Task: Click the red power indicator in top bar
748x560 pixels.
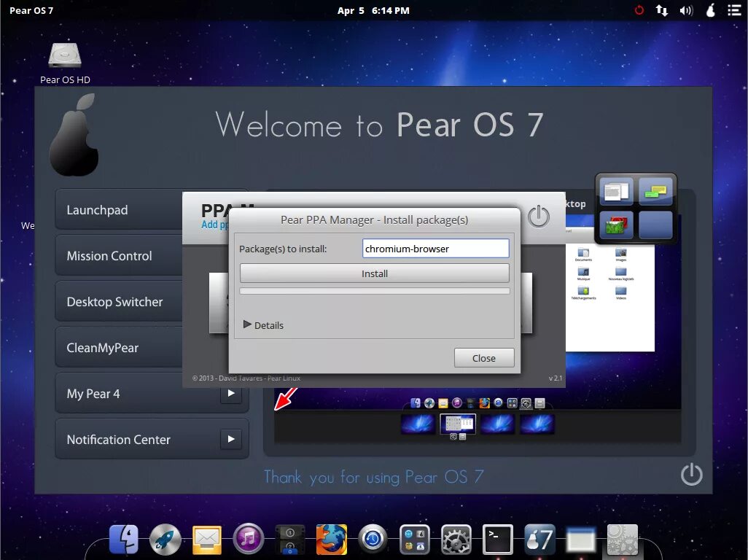Action: click(x=639, y=10)
